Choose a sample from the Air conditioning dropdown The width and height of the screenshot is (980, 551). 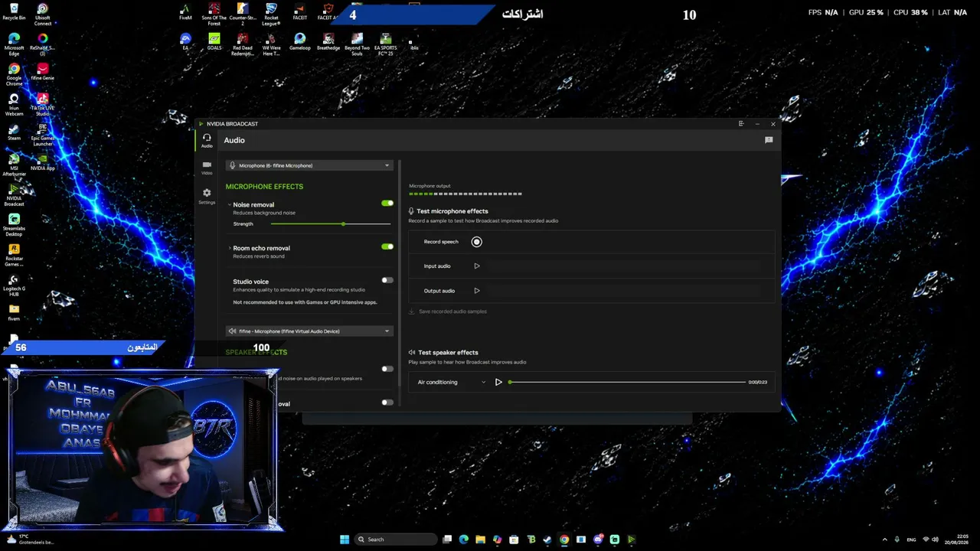(x=452, y=382)
